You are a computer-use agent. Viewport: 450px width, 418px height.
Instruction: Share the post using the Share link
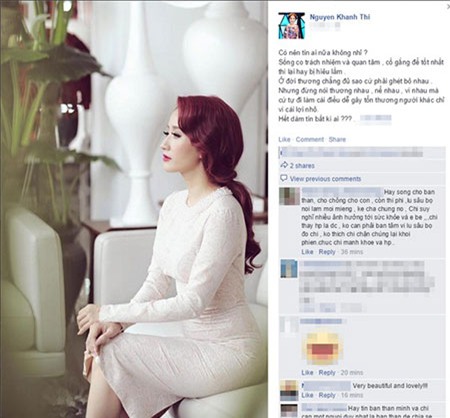[337, 139]
